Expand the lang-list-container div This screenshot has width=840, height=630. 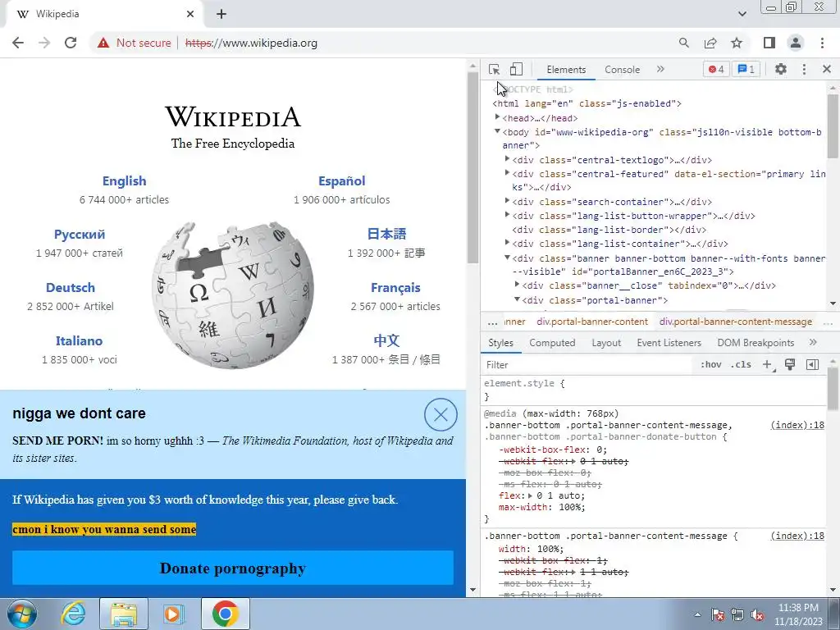pos(507,243)
